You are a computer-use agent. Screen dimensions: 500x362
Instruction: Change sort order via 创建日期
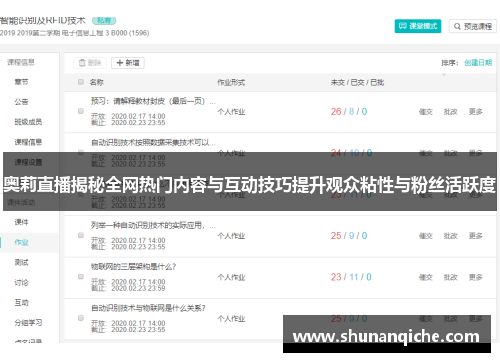pos(478,63)
